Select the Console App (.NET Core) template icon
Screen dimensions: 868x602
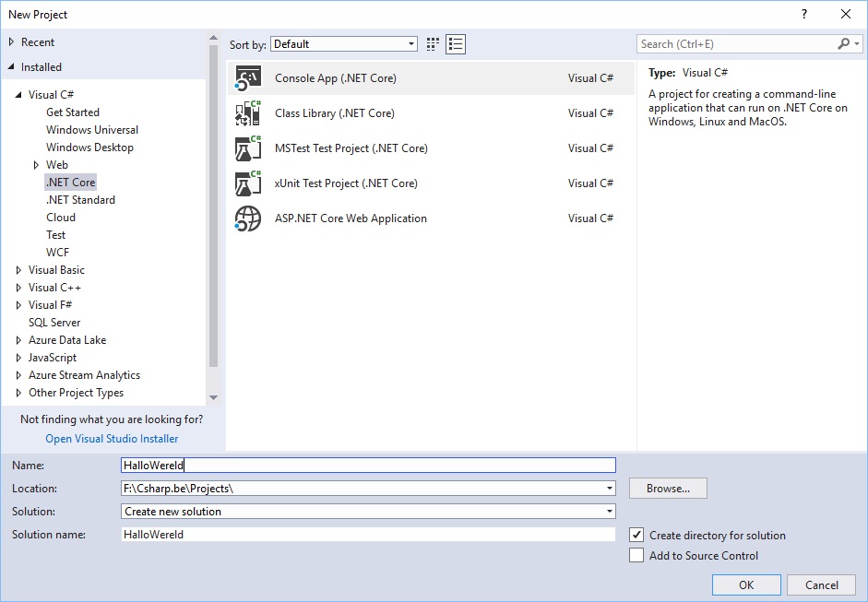click(247, 78)
